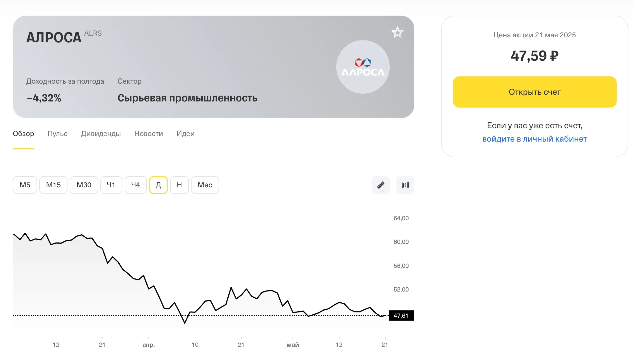Click the ALROSA company logo
The height and width of the screenshot is (364, 634).
click(363, 67)
